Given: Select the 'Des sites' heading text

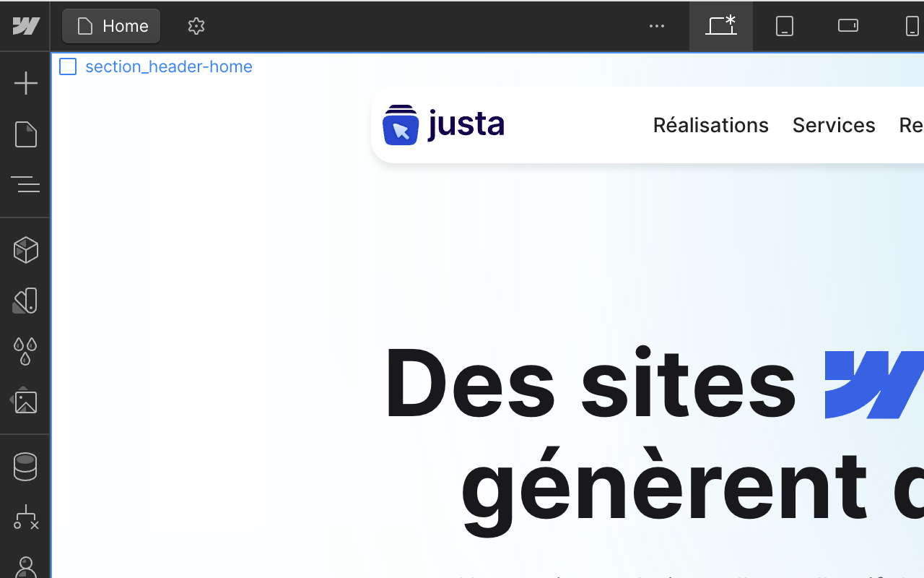Looking at the screenshot, I should coord(590,383).
